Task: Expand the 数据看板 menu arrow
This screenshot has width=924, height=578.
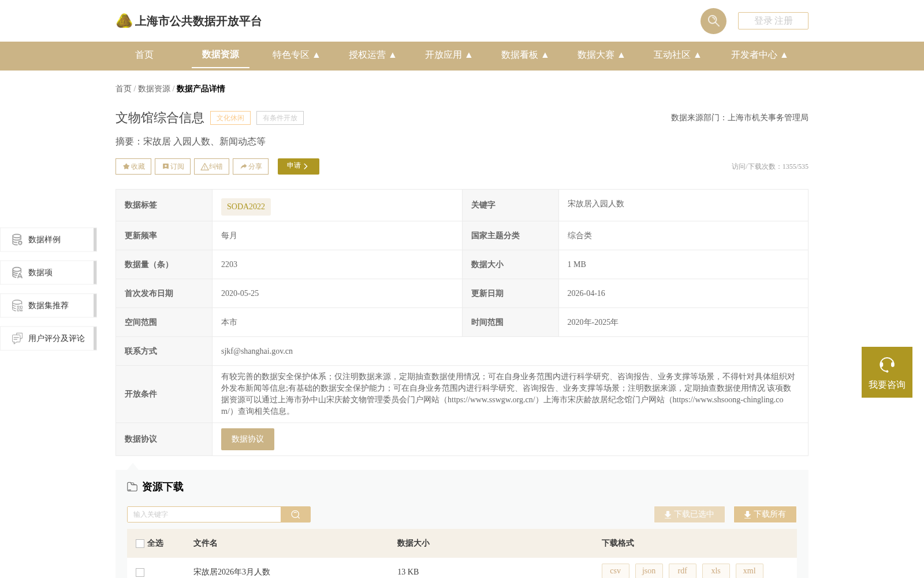Action: [x=545, y=55]
